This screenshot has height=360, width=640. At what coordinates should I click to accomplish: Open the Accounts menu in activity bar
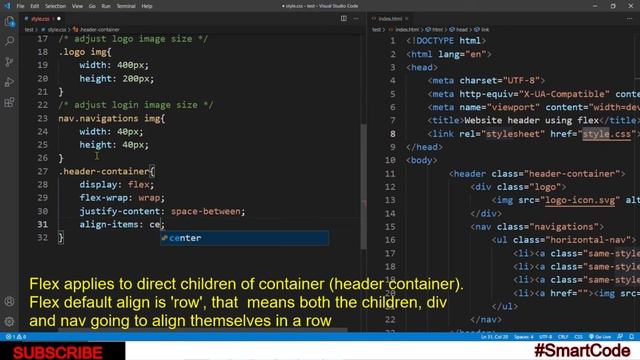tap(9, 302)
